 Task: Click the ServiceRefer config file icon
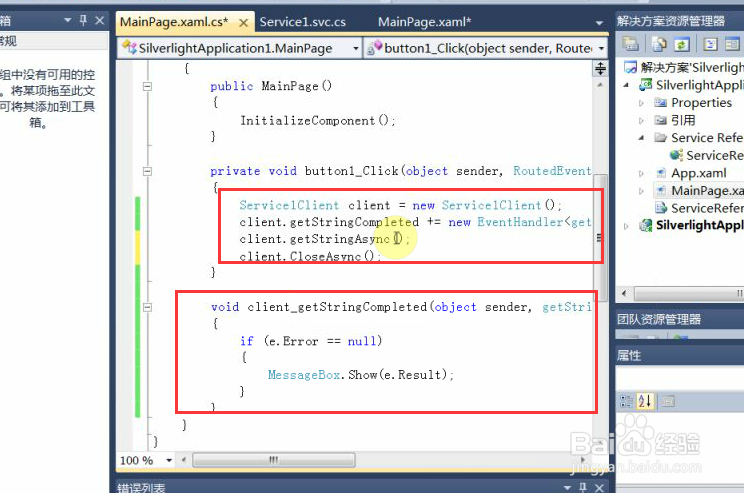(660, 208)
